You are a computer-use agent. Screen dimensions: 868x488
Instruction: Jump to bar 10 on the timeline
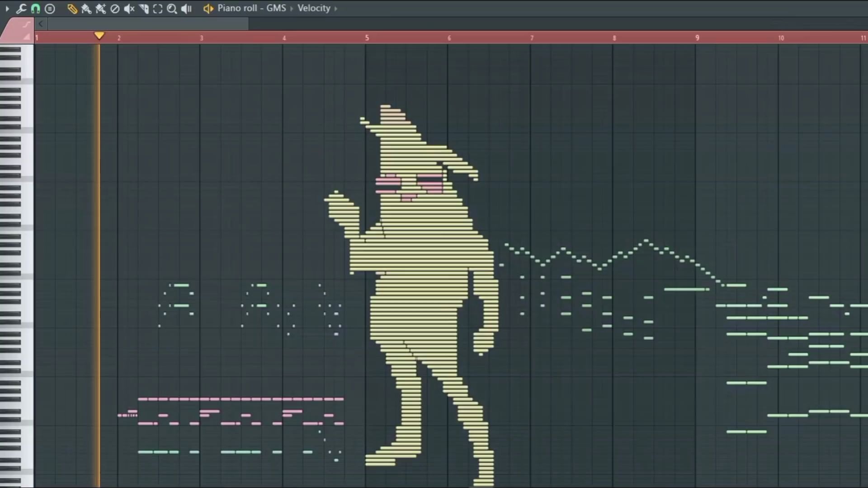point(781,38)
